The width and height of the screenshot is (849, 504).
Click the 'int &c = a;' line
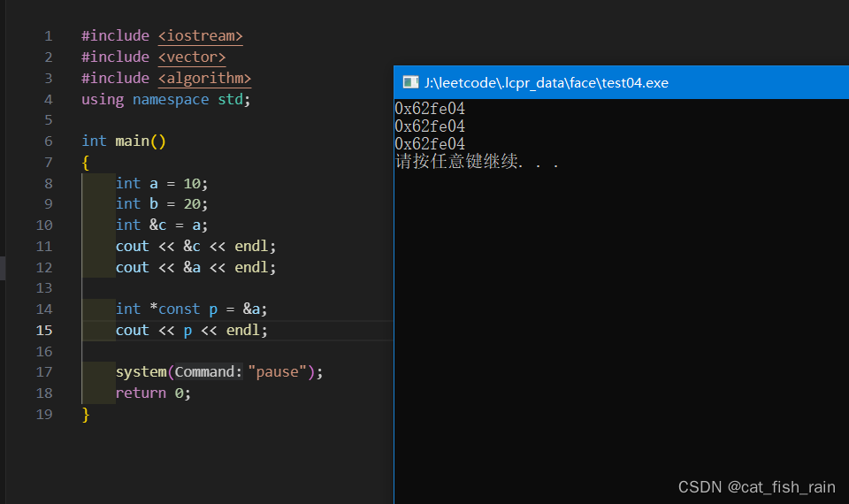(161, 225)
